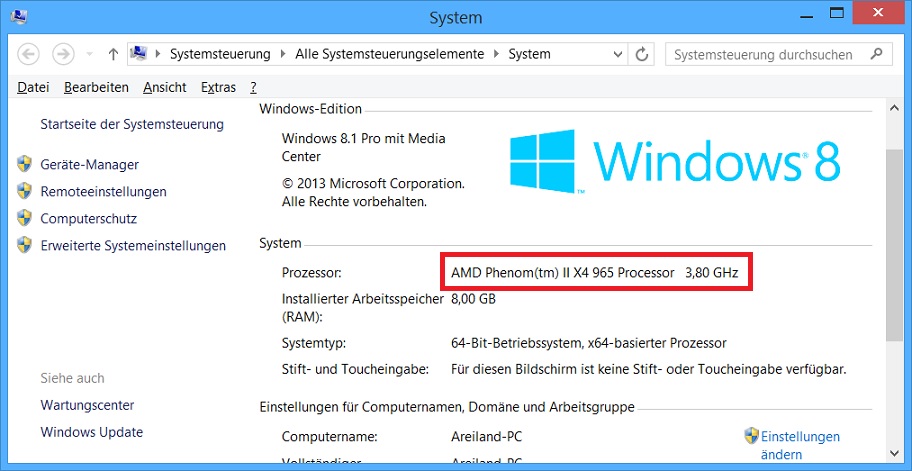Select the System breadcrumb
The height and width of the screenshot is (471, 912).
click(529, 54)
